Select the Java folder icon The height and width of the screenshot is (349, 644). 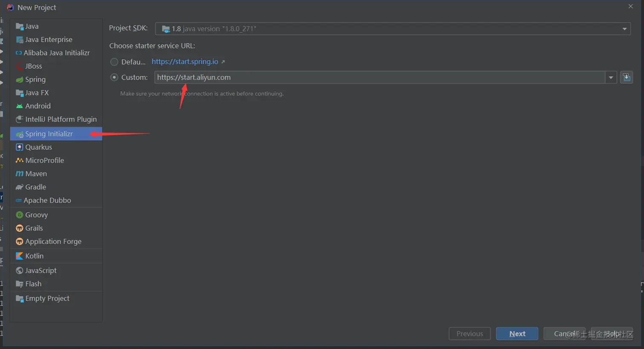point(19,26)
